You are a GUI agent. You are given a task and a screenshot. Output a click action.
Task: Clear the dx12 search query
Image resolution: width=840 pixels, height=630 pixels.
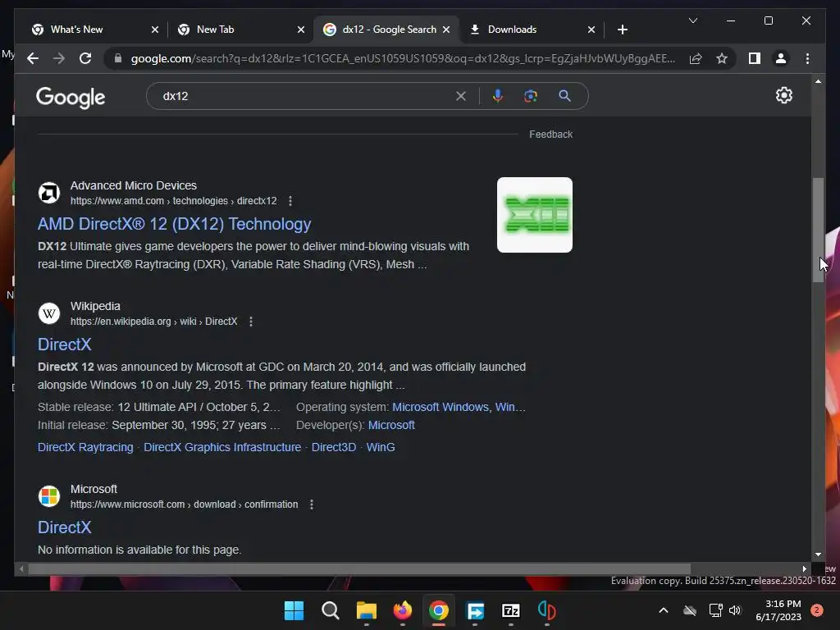(x=461, y=96)
